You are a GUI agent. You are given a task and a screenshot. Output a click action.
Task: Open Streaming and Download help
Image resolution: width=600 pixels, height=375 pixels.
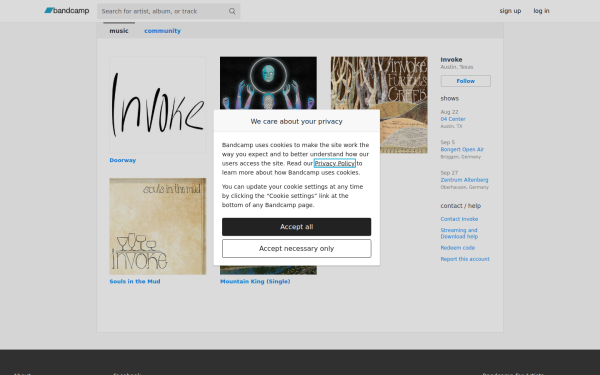pyautogui.click(x=459, y=233)
